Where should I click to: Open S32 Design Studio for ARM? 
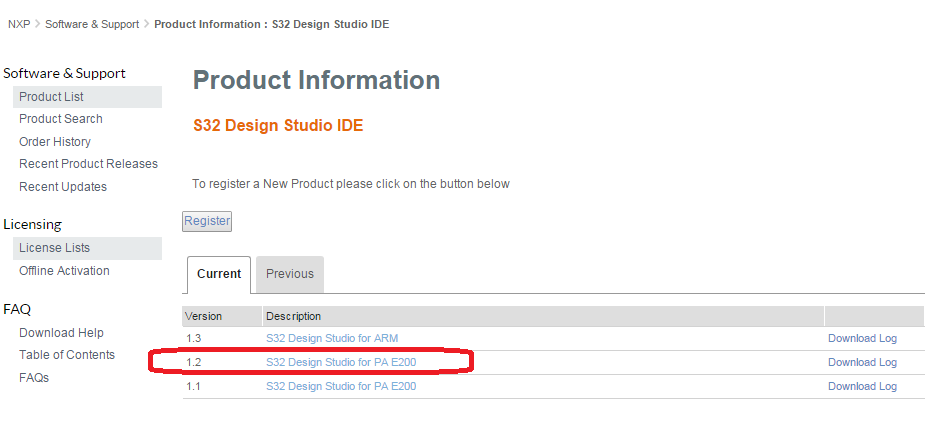coord(332,338)
